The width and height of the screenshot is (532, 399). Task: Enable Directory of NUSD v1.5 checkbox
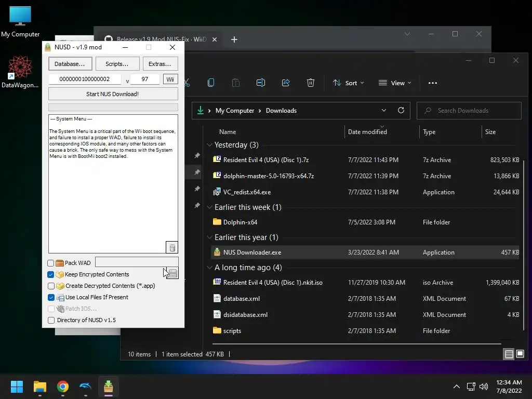coord(51,320)
